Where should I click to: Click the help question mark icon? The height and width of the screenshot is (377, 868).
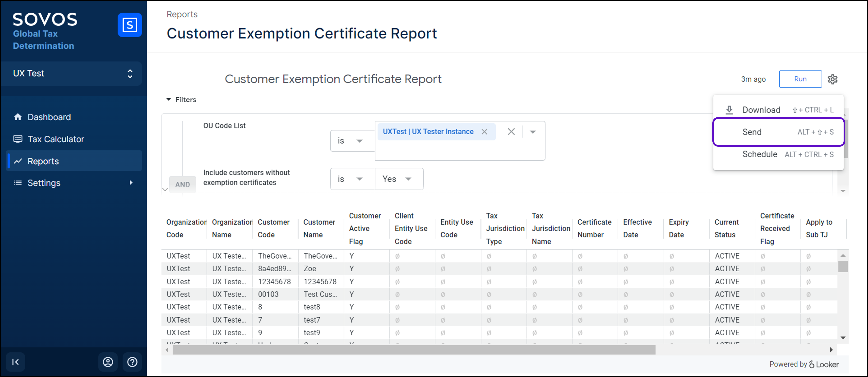pos(132,362)
